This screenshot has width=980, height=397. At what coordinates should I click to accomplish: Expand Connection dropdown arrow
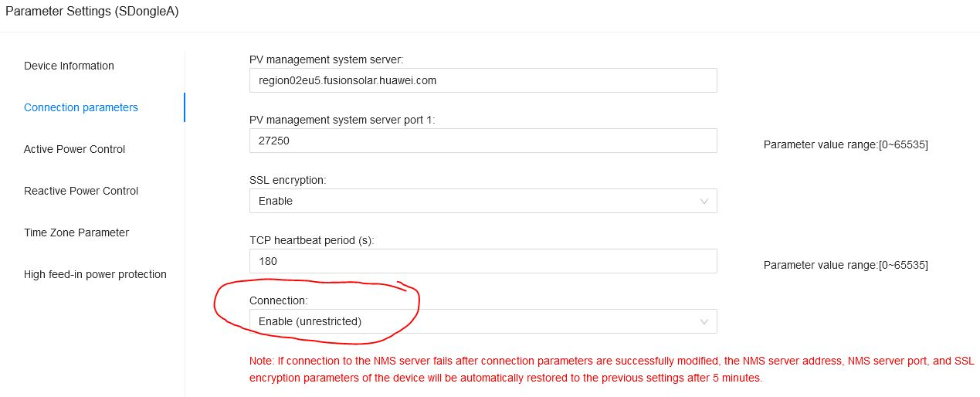704,321
